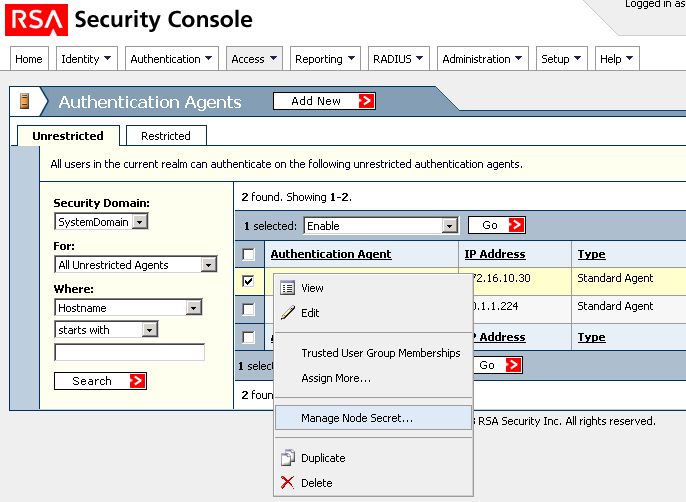Viewport: 686px width, 502px height.
Task: Sort by Type in top header
Action: coord(592,254)
